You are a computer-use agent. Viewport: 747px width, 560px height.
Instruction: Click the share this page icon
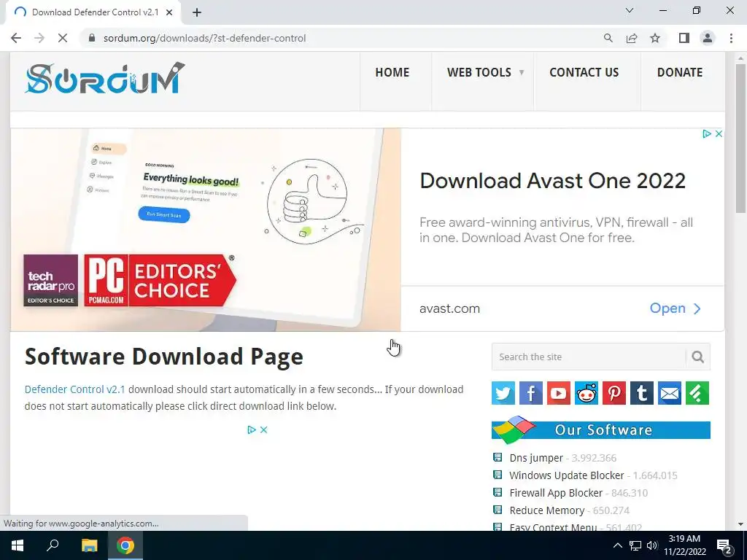point(632,38)
